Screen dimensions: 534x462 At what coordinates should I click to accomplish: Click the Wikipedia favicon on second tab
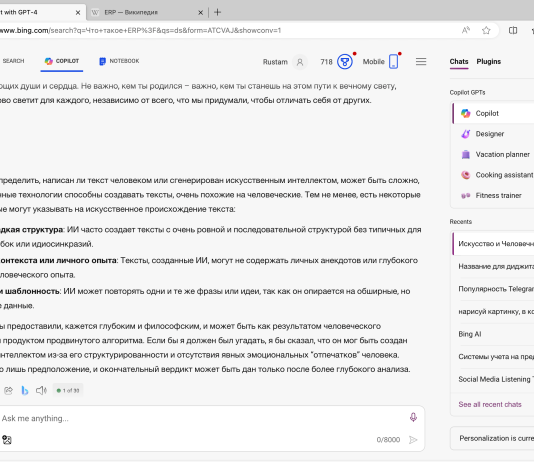pos(95,13)
